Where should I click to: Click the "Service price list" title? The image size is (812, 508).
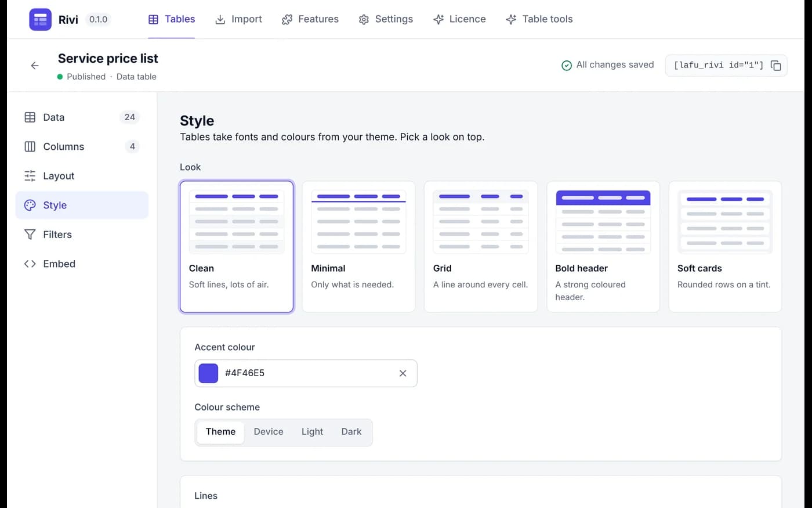tap(108, 59)
